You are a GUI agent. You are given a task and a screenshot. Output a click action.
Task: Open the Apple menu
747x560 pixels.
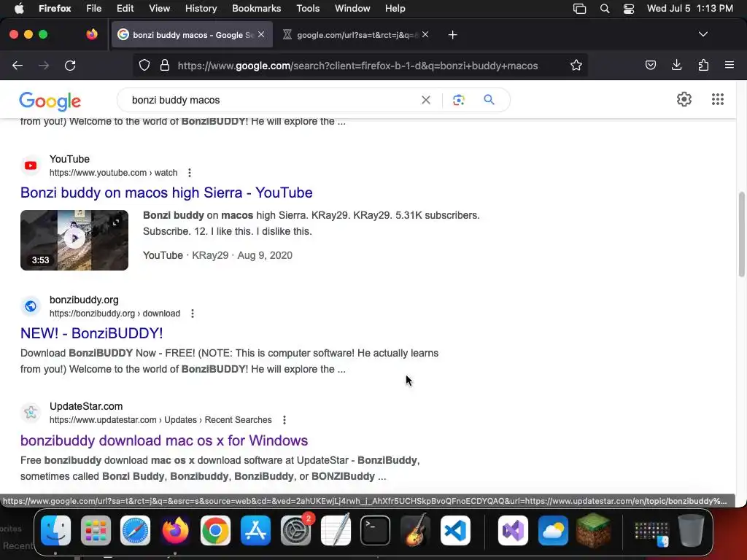click(x=19, y=8)
